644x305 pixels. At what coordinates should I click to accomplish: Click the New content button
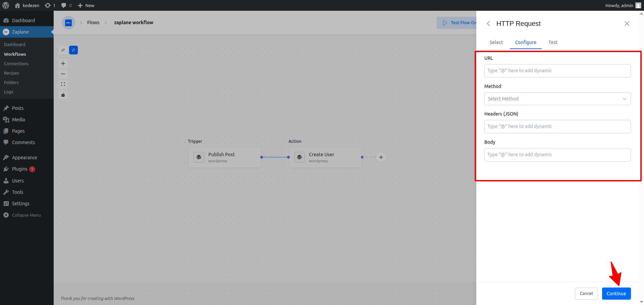point(86,5)
